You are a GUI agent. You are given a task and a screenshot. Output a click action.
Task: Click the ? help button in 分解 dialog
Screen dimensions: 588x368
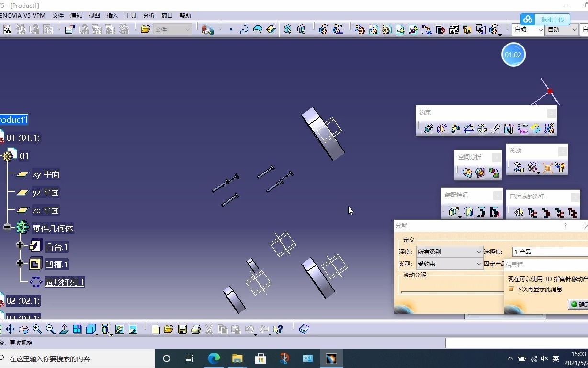coord(565,226)
